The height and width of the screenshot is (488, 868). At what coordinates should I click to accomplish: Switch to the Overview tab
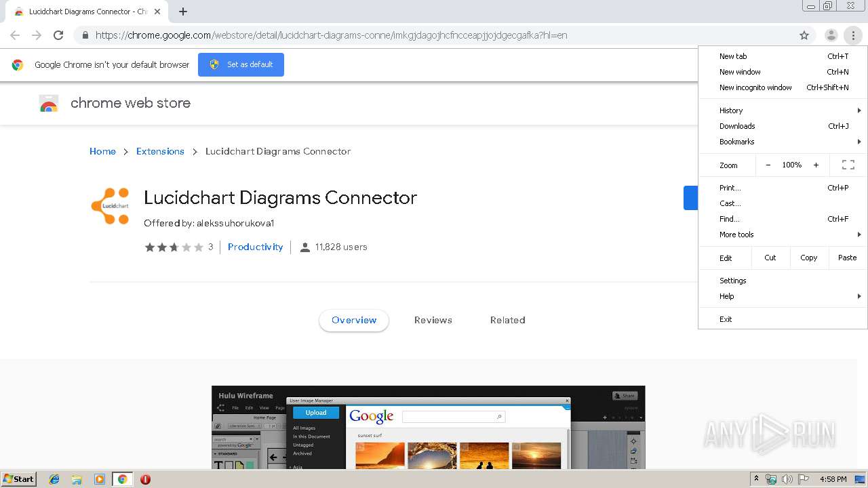[354, 320]
